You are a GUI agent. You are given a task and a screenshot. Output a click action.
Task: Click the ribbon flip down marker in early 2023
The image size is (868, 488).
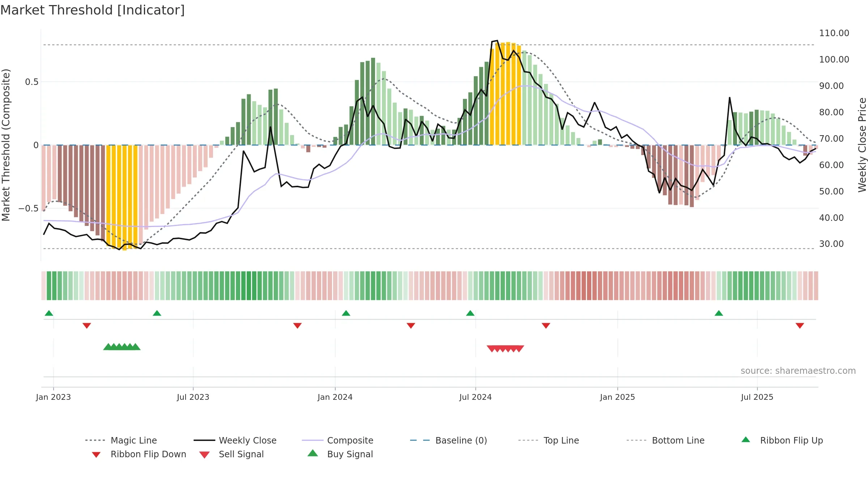pos(87,326)
